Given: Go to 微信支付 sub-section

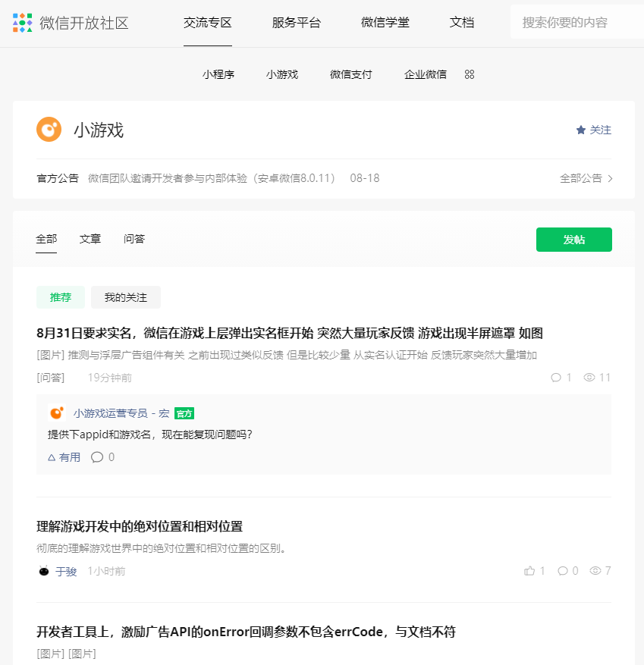Looking at the screenshot, I should tap(351, 74).
